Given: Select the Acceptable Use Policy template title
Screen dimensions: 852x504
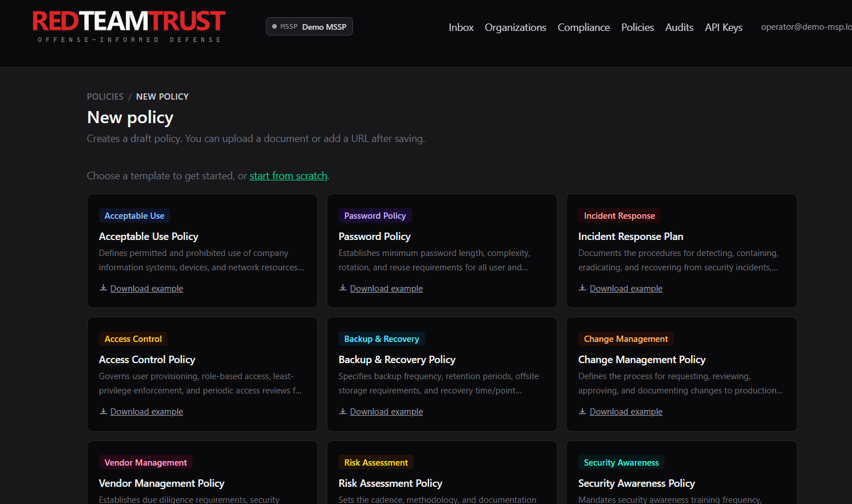Looking at the screenshot, I should [x=148, y=237].
